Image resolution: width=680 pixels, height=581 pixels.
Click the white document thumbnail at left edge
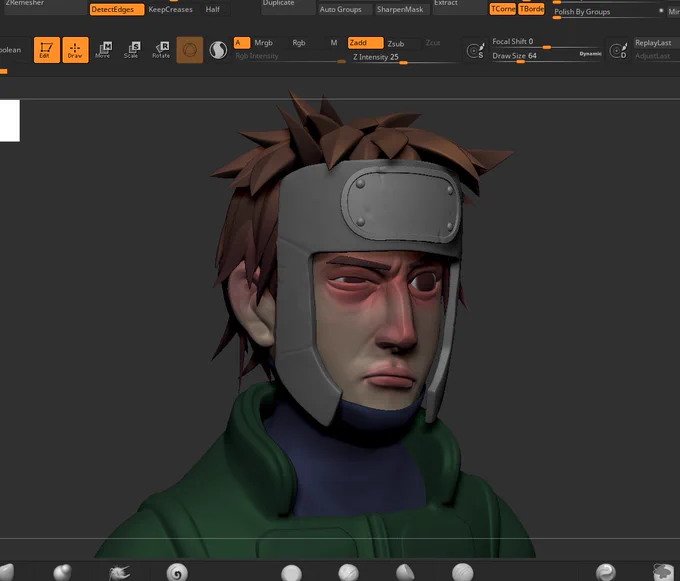coord(10,121)
